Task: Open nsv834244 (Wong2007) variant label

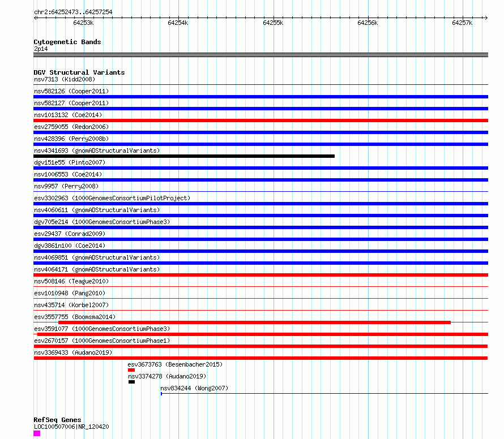Action: click(194, 388)
